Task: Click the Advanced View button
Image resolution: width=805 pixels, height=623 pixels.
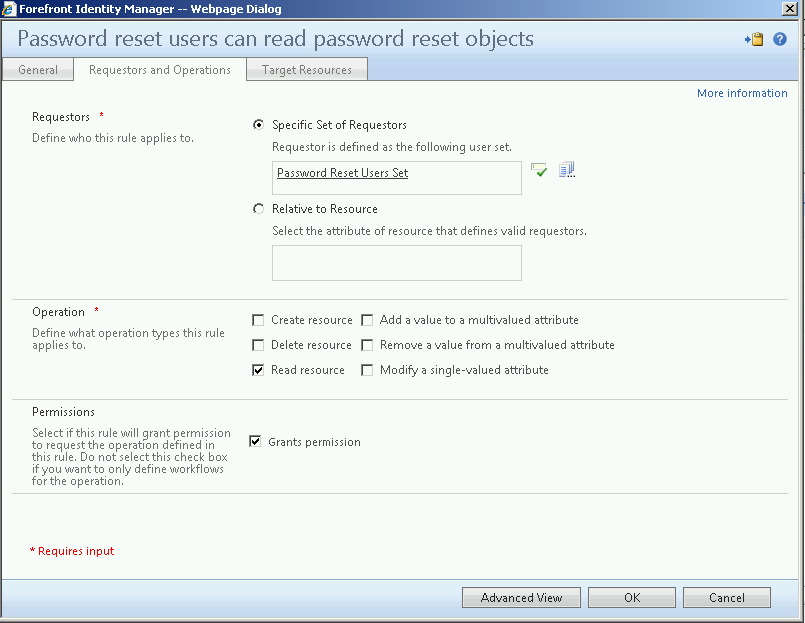Action: pos(521,598)
